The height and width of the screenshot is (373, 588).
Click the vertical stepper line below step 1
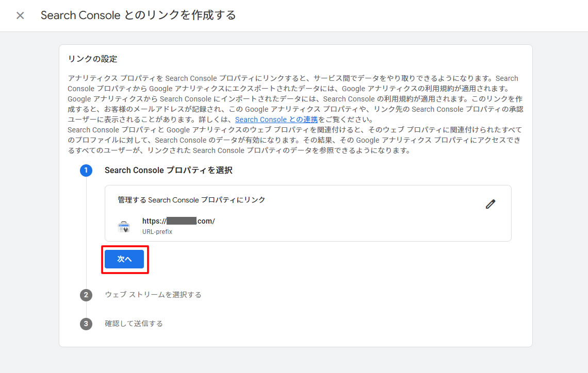86,232
